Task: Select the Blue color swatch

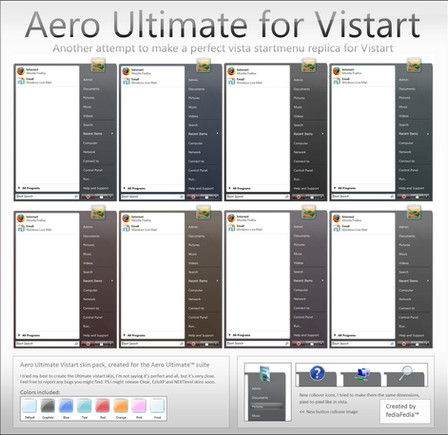Action: (x=66, y=406)
